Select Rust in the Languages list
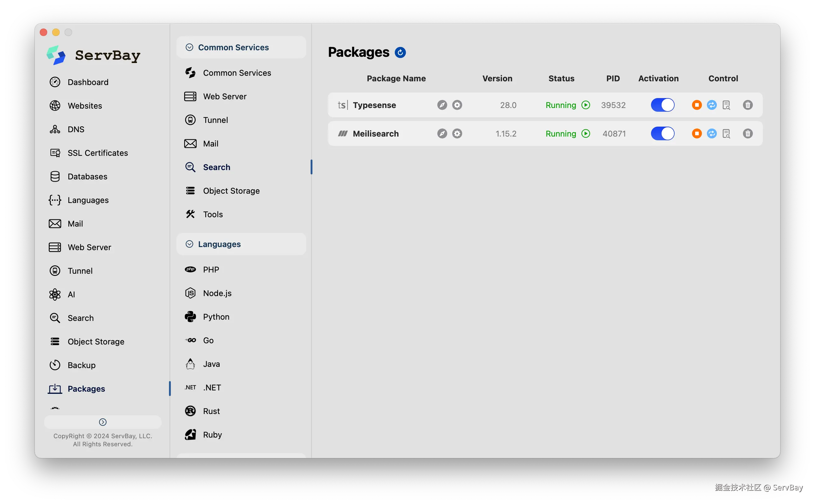The image size is (815, 504). pos(211,411)
